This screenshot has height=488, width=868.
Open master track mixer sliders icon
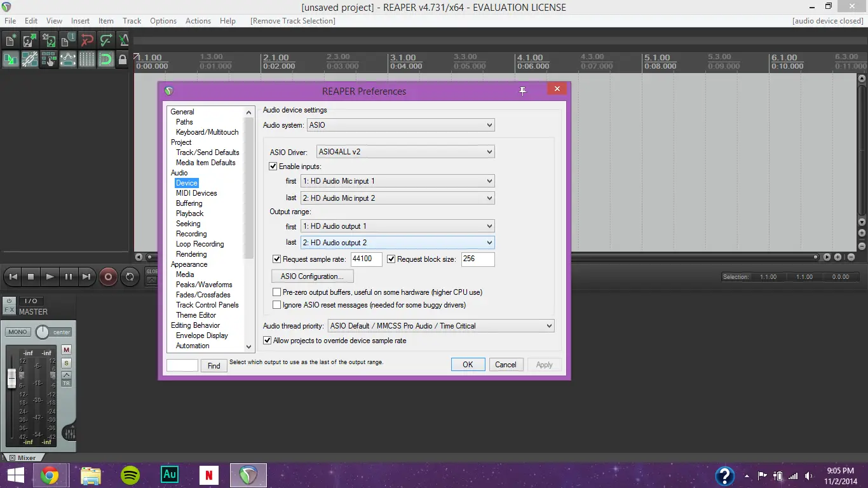[x=69, y=433]
